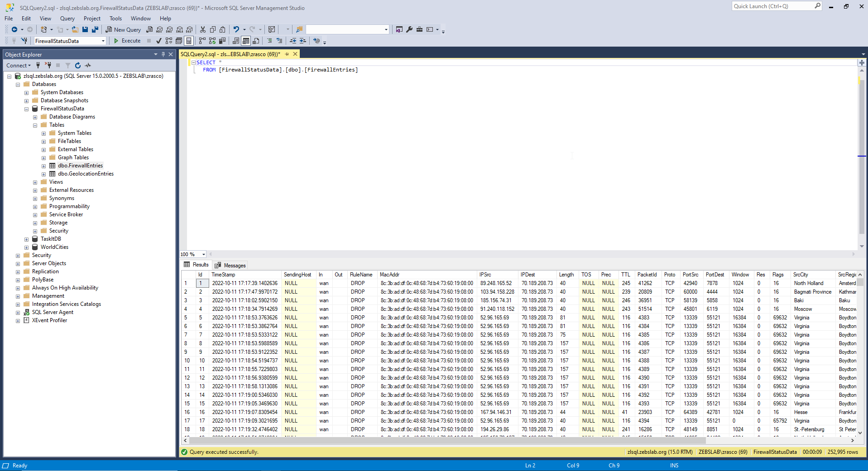
Task: Click the Copy toolbar icon
Action: [x=213, y=29]
